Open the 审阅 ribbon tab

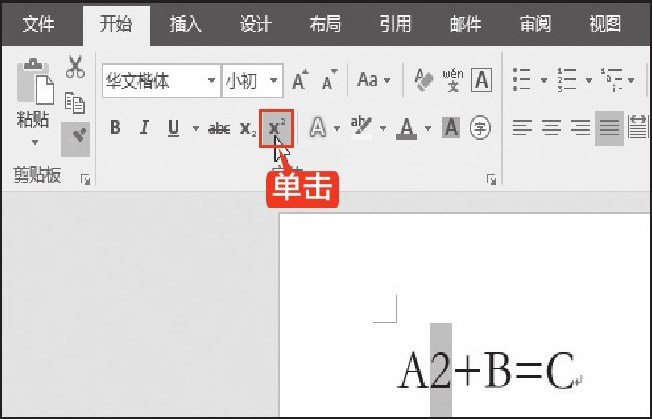[x=535, y=24]
